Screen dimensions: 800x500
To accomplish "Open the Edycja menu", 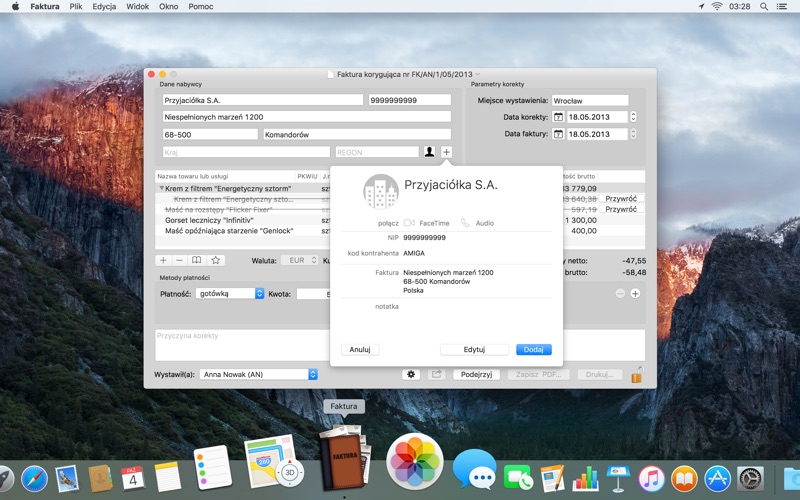I will click(x=104, y=6).
